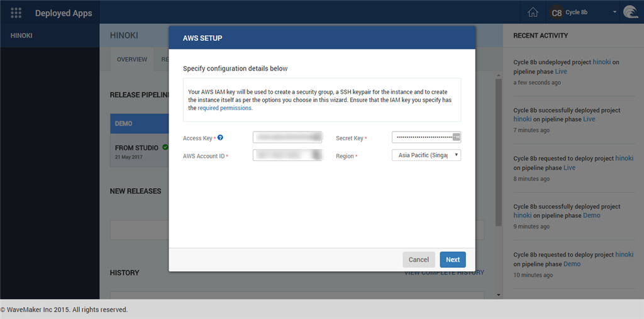Click the DEMO pipeline phase header
This screenshot has height=319, width=644.
click(140, 124)
